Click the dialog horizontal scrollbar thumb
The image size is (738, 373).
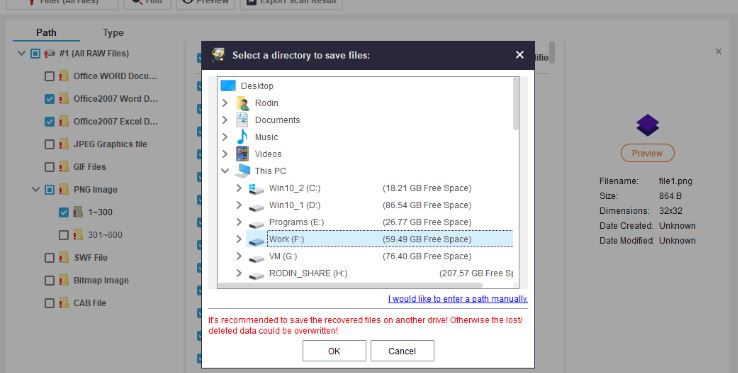pos(351,285)
